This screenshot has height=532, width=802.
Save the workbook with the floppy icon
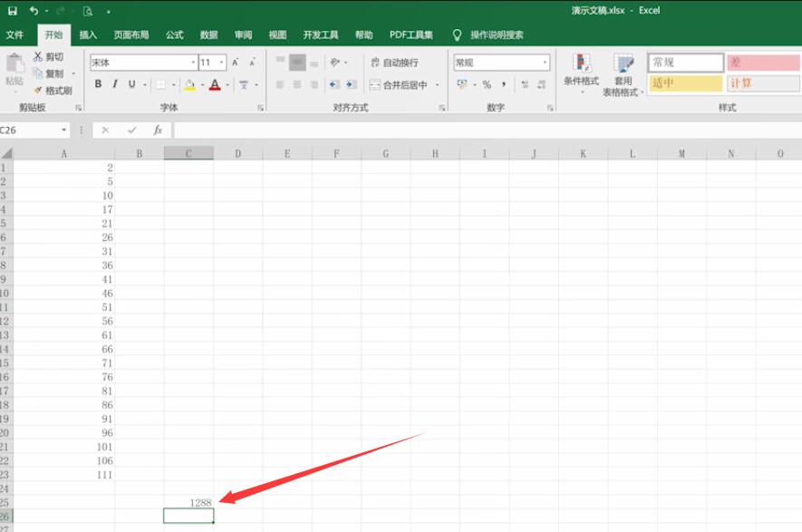(x=13, y=11)
